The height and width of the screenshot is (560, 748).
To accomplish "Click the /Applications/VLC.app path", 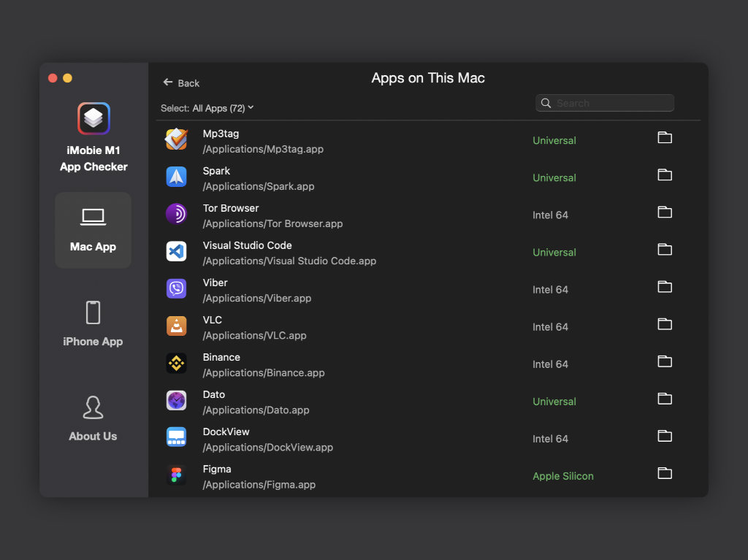I will (255, 335).
